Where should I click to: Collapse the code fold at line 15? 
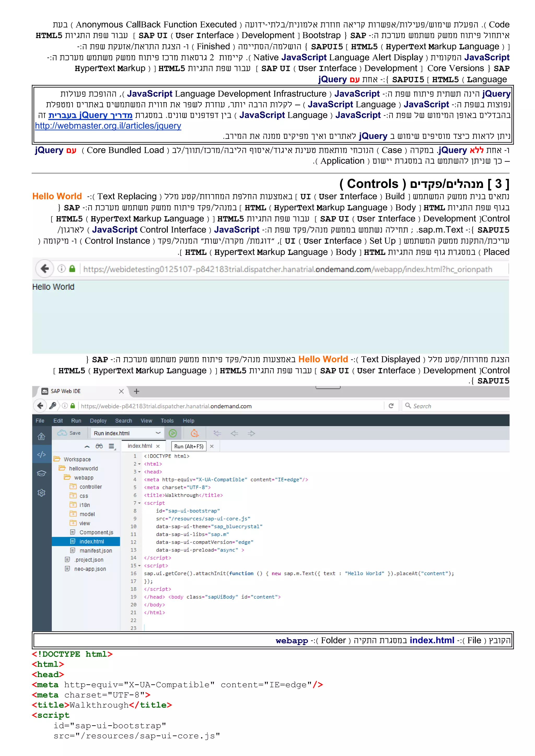point(139,566)
